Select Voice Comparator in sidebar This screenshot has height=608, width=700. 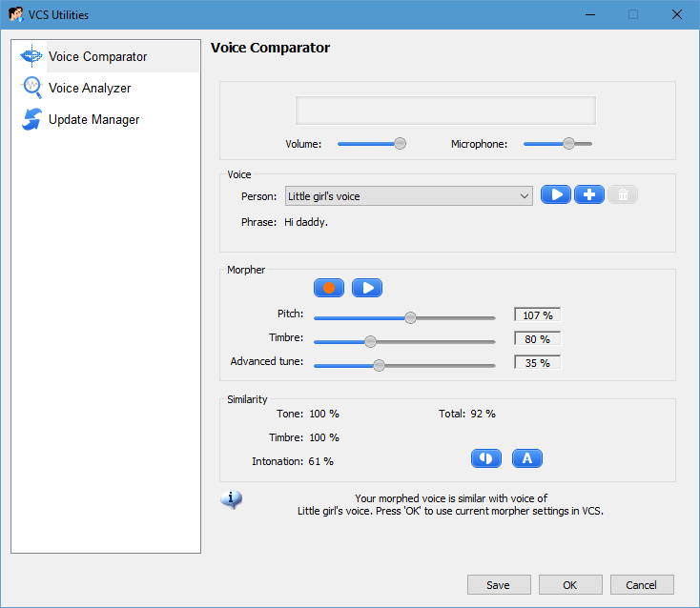97,57
